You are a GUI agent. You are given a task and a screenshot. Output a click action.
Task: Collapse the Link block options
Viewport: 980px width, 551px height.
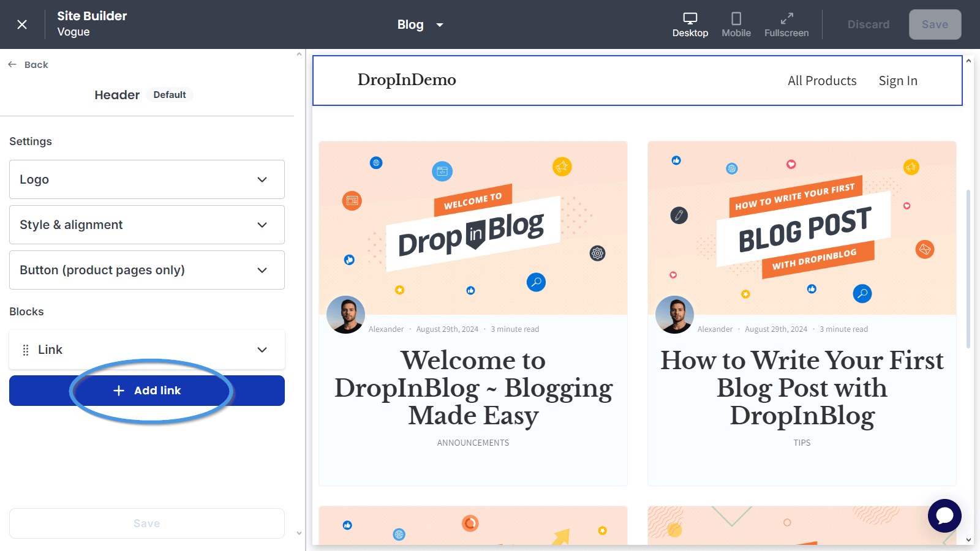point(262,350)
